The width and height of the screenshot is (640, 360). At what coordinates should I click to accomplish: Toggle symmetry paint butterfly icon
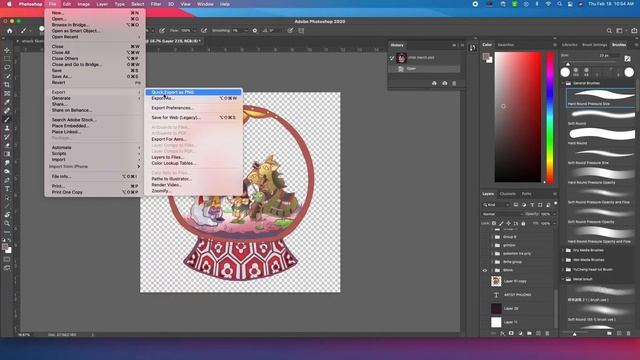tap(301, 31)
